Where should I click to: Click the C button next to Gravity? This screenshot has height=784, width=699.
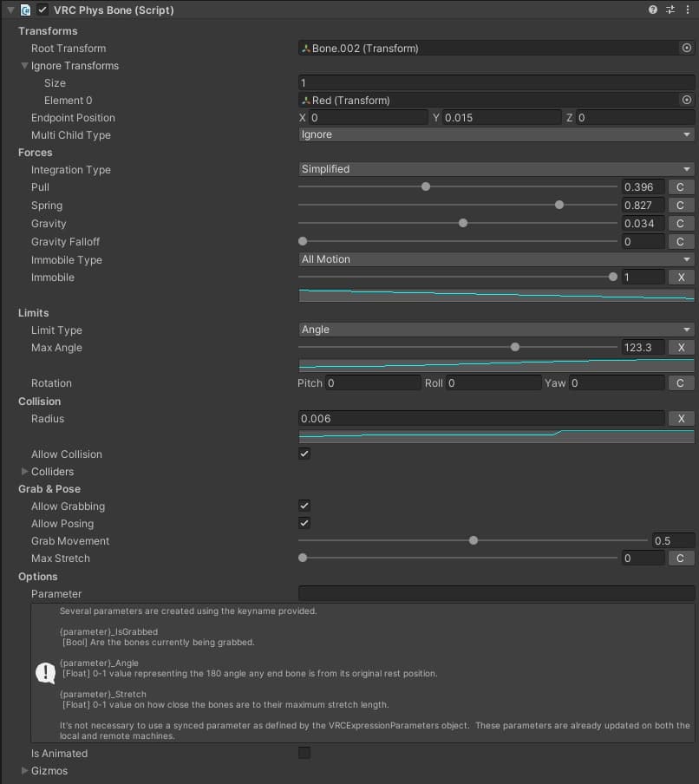click(681, 223)
